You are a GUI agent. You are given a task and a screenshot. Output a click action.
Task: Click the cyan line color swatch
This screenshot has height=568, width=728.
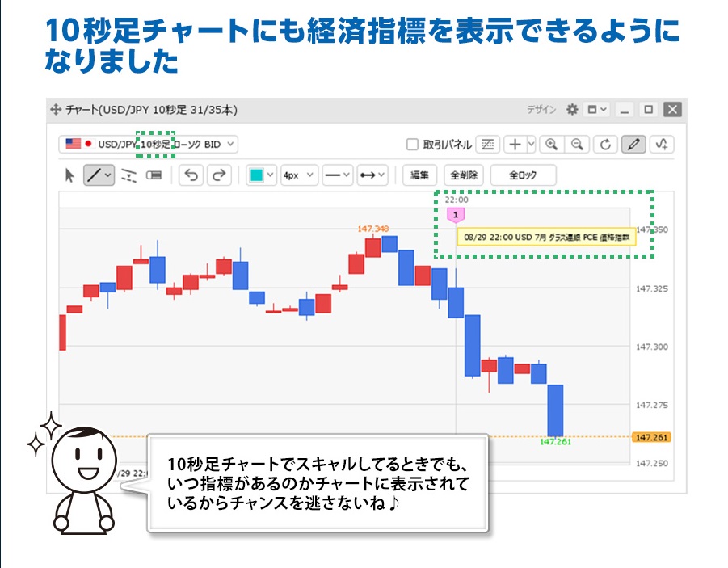click(256, 175)
